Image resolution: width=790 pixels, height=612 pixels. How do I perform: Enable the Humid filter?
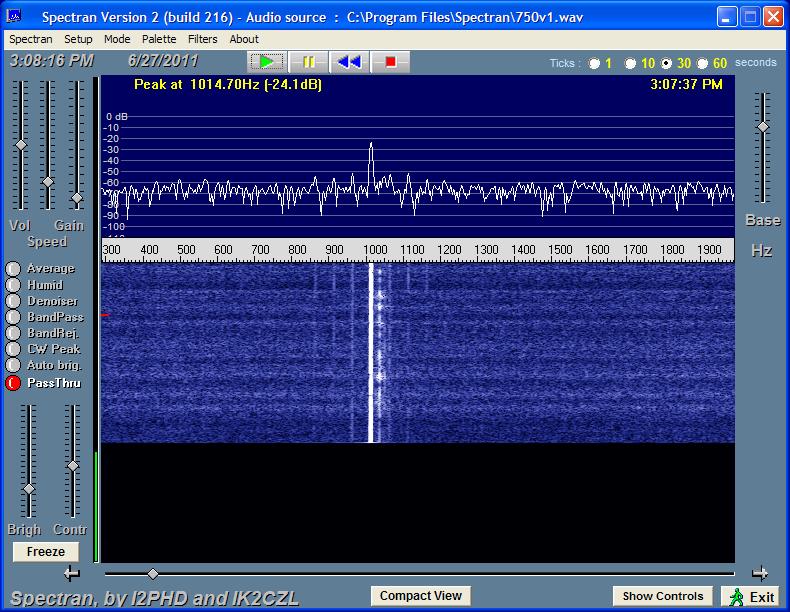[13, 285]
